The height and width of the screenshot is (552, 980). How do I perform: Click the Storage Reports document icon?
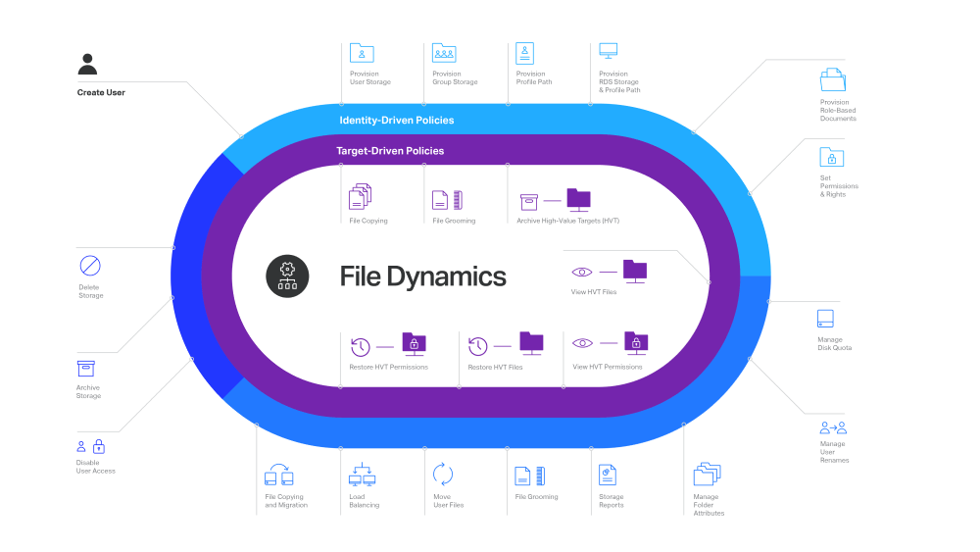[608, 476]
